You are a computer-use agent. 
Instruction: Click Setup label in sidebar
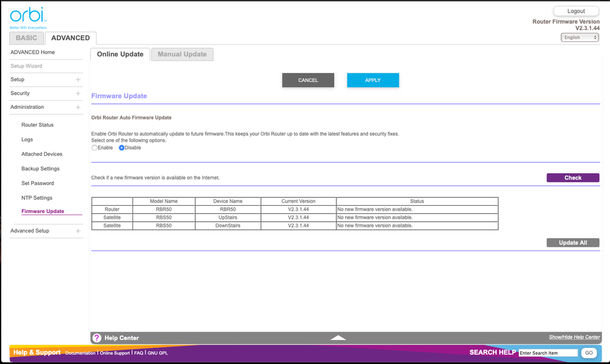click(18, 79)
